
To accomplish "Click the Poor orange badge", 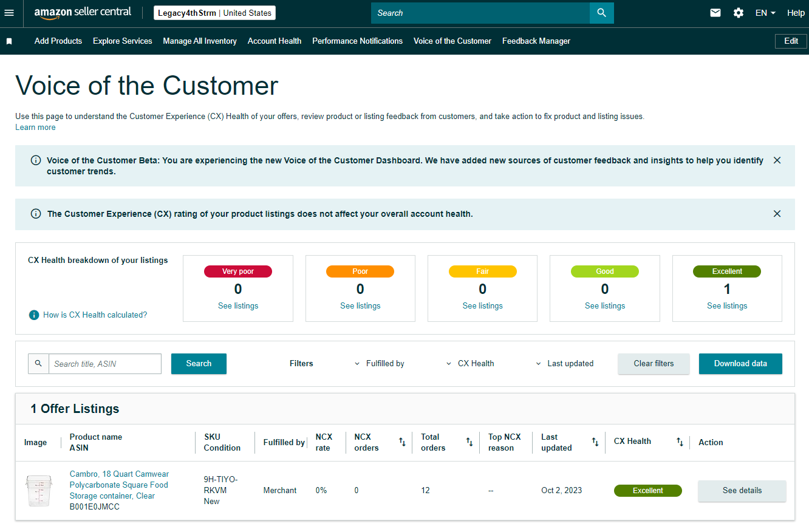I will [x=360, y=271].
